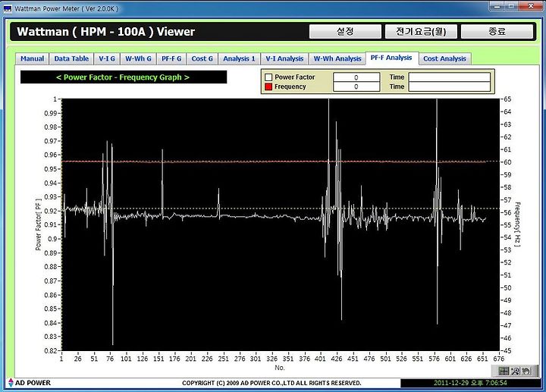The height and width of the screenshot is (392, 546).
Task: Minimize the Wattman Power Meter window
Action: point(497,6)
